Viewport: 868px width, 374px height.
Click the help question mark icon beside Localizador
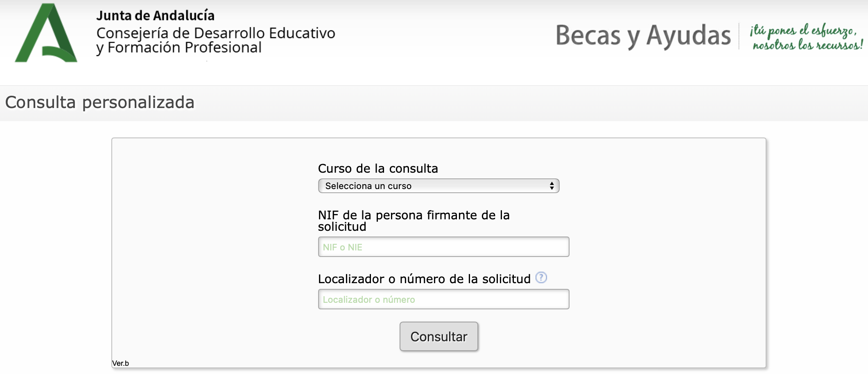(541, 277)
